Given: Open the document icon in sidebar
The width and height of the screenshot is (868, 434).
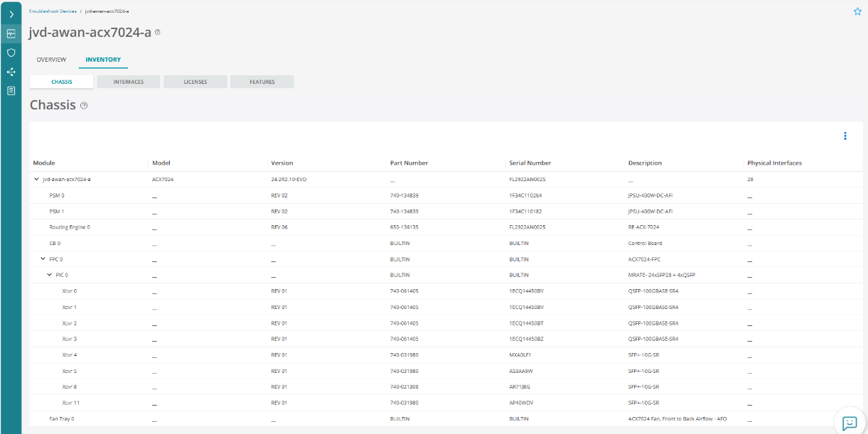Looking at the screenshot, I should tap(11, 91).
